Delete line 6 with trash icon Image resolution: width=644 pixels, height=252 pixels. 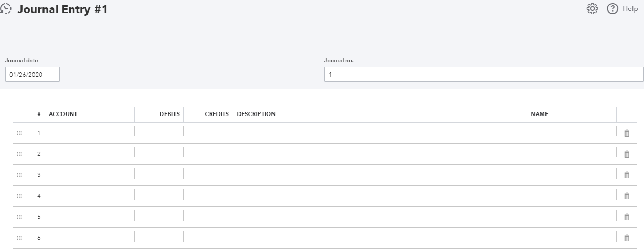[627, 238]
